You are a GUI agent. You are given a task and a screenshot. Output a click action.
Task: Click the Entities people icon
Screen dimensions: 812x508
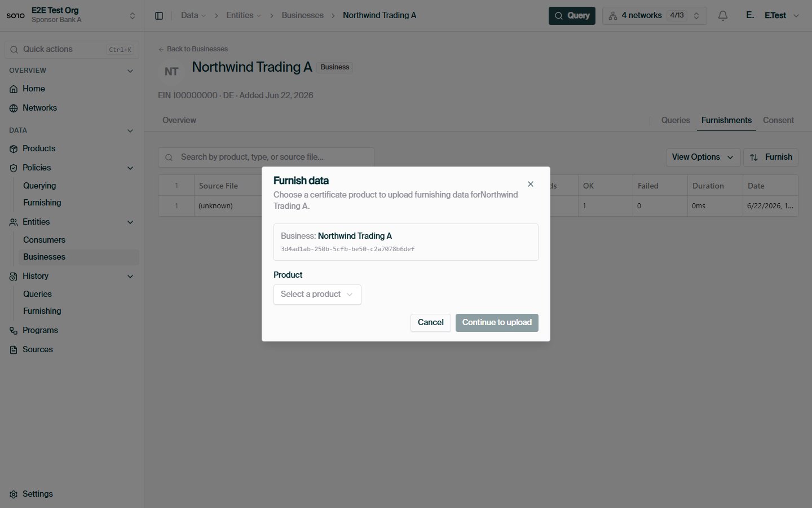[x=14, y=222]
